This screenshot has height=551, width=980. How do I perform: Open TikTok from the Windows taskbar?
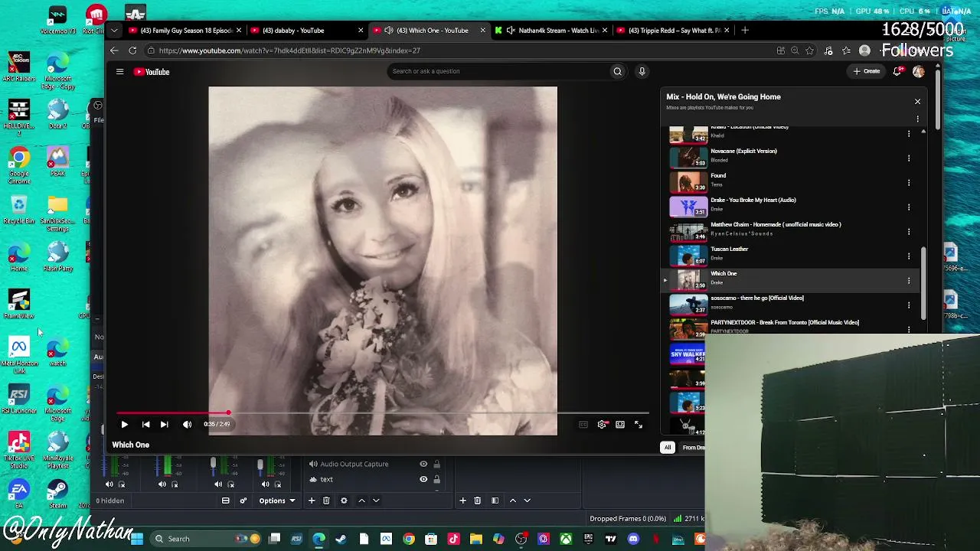(x=453, y=539)
